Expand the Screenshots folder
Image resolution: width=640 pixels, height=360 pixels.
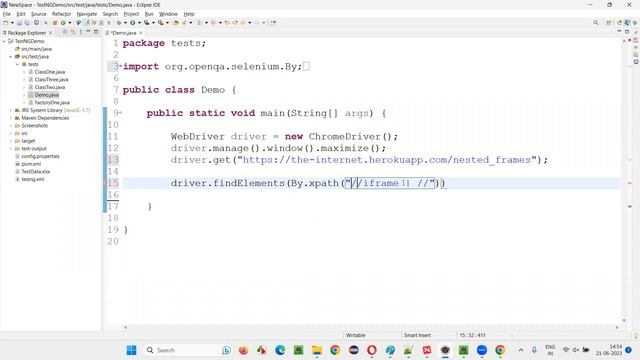coord(11,126)
